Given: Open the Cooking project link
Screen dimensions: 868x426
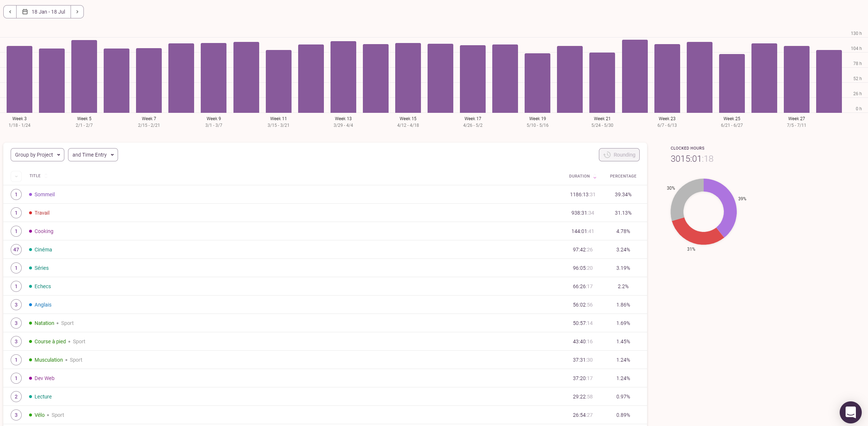Looking at the screenshot, I should (44, 231).
